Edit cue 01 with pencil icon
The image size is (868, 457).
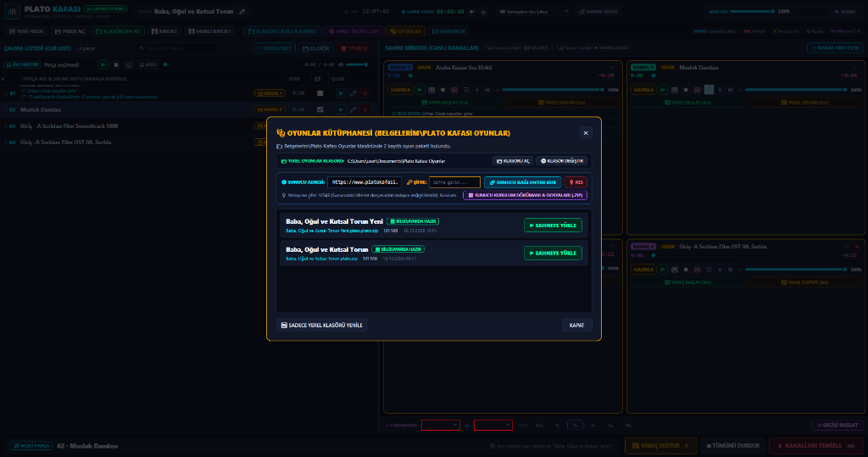pyautogui.click(x=353, y=93)
